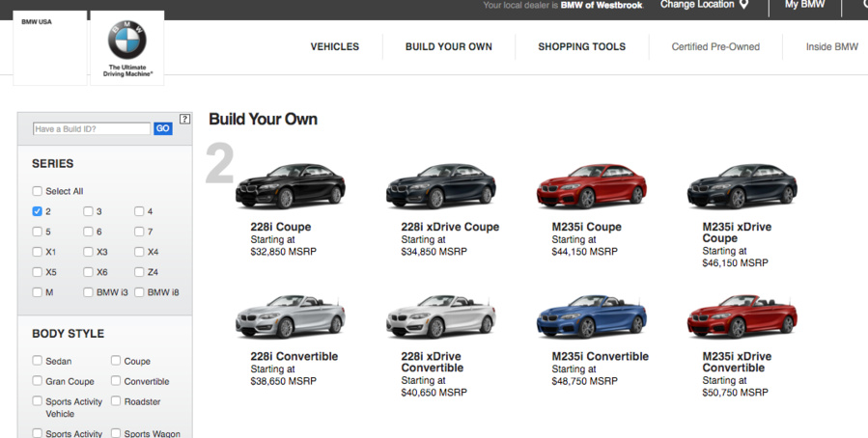Screen dimensions: 868x438
Task: Click the 228i Convertible title
Action: pyautogui.click(x=294, y=356)
